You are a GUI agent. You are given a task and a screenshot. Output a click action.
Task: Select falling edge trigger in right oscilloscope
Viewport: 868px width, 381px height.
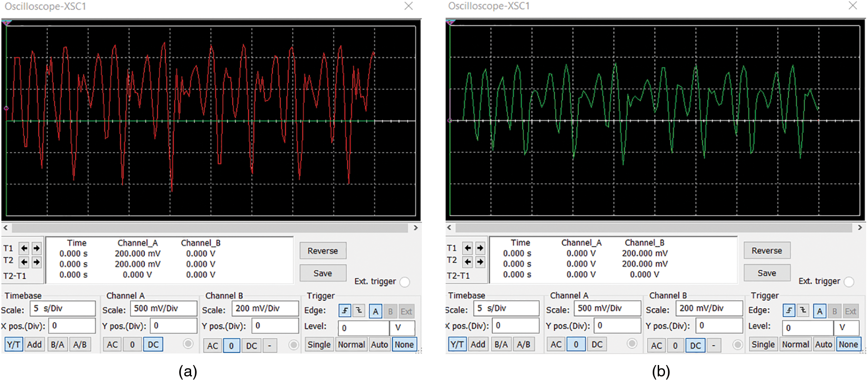pyautogui.click(x=803, y=311)
